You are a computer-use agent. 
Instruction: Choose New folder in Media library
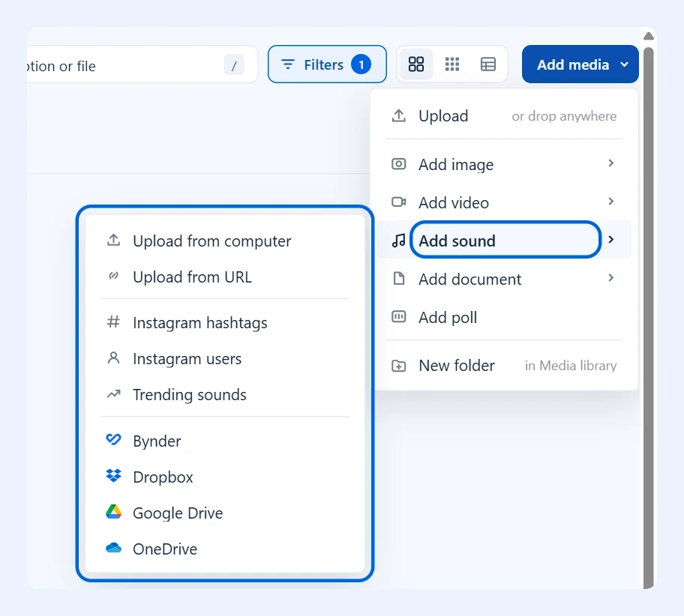click(504, 366)
